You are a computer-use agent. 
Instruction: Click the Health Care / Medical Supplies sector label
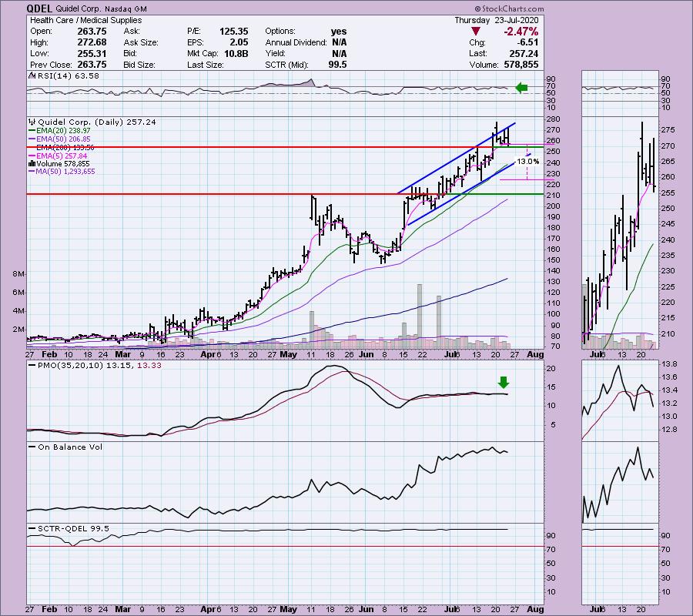coord(85,20)
